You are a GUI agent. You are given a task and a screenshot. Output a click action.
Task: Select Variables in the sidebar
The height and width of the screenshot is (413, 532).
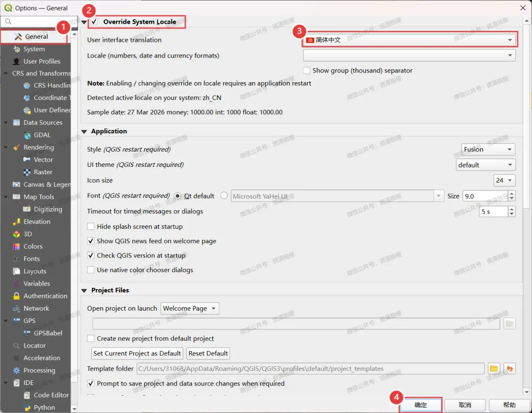pos(36,284)
